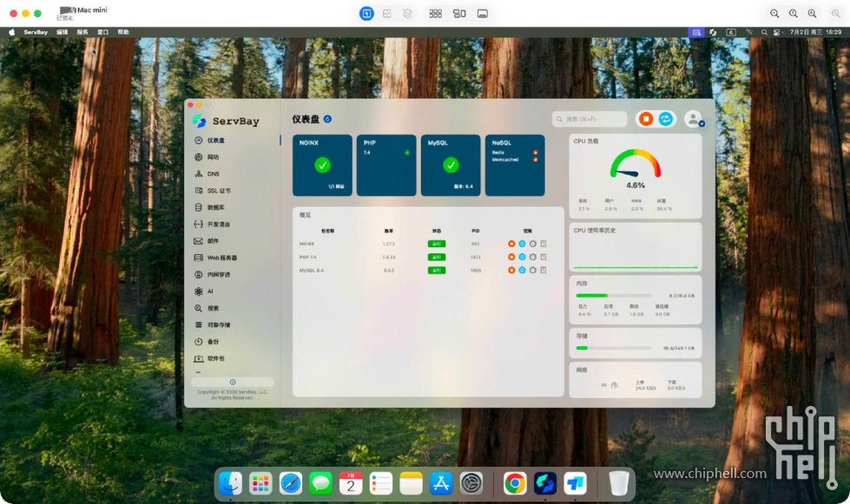
Task: Click the ServBay search field
Action: pyautogui.click(x=590, y=119)
